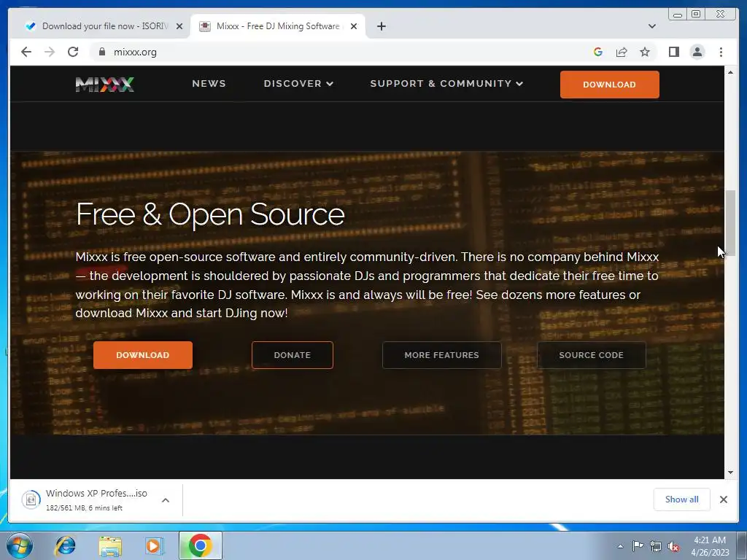
Task: Open a new tab with plus button
Action: pos(381,26)
